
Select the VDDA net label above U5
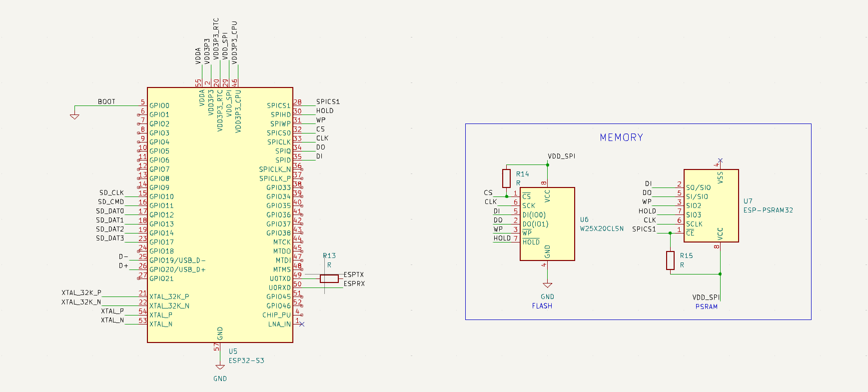pyautogui.click(x=198, y=55)
